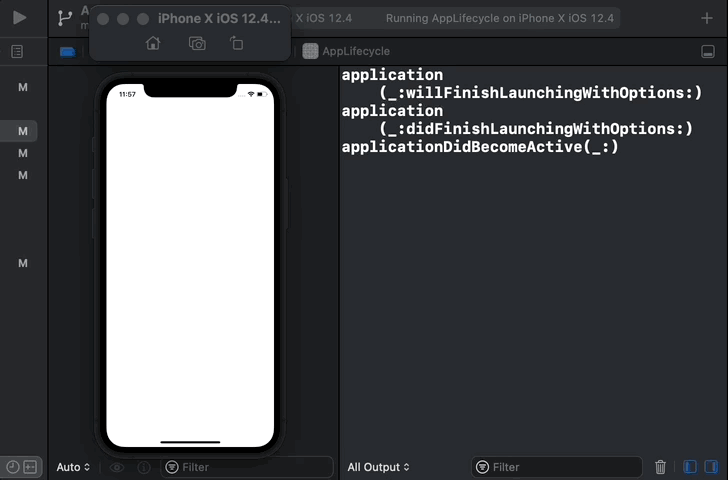Click the blue breakpoint activation icon
The height and width of the screenshot is (480, 728).
68,52
